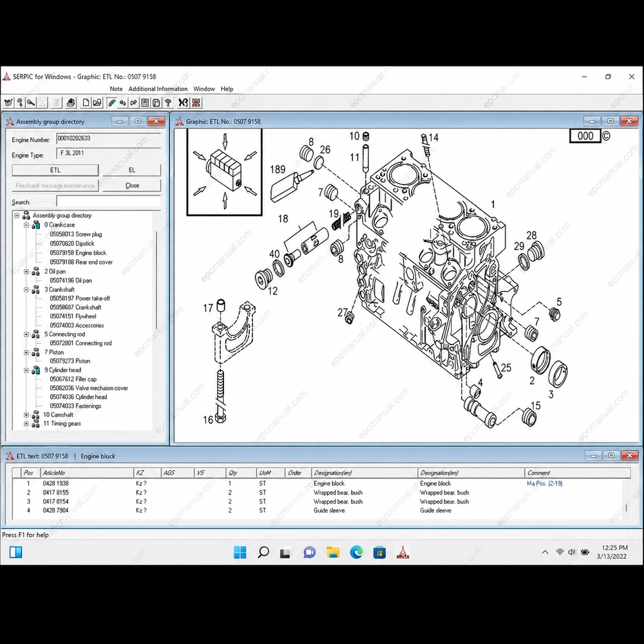Screen dimensions: 644x644
Task: Open the Window menu
Action: [x=204, y=89]
